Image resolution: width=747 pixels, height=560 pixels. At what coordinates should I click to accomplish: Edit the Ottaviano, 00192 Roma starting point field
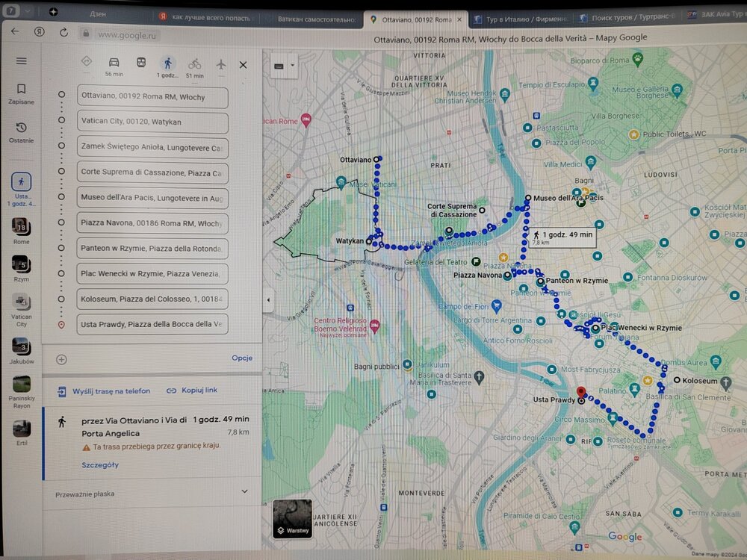[152, 97]
